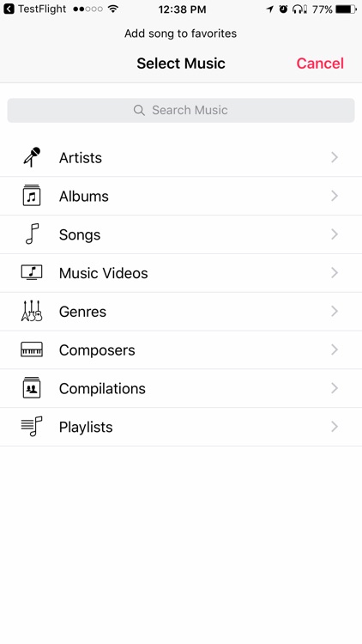Open Playlists via its chevron arrow
The width and height of the screenshot is (362, 644).
pos(335,426)
